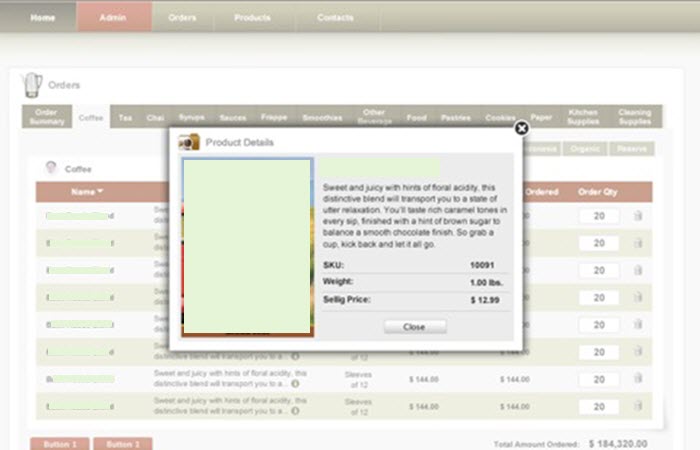Click the Order Qty column header
This screenshot has height=450, width=700.
[x=597, y=192]
